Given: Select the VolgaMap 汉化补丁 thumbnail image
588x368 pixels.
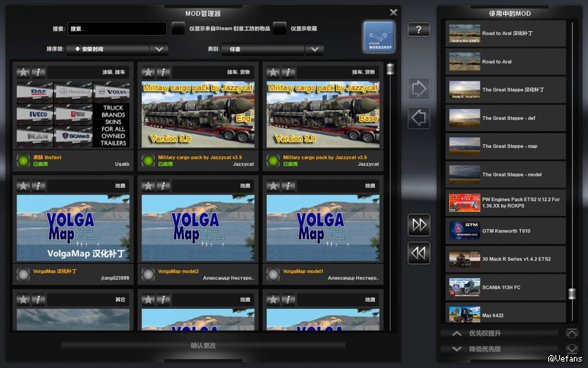Looking at the screenshot, I should pyautogui.click(x=73, y=228).
